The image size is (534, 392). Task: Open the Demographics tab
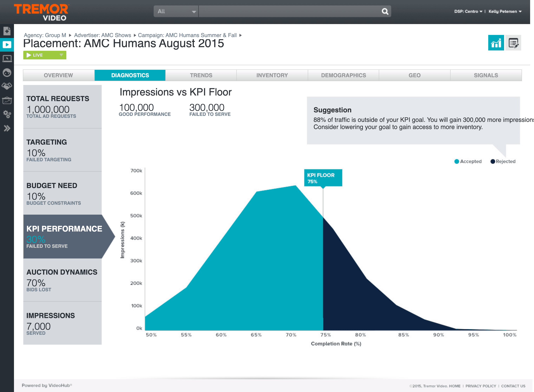343,75
